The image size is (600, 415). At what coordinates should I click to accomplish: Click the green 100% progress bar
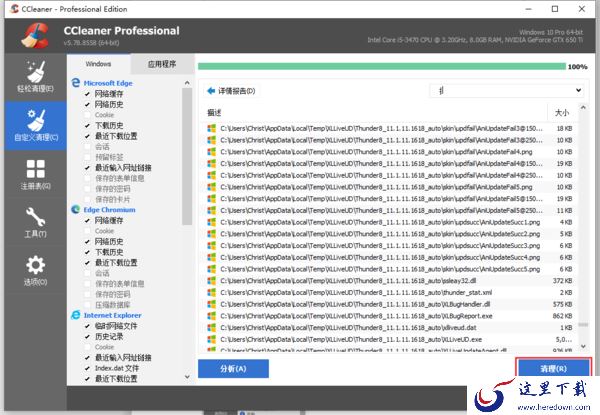(382, 67)
